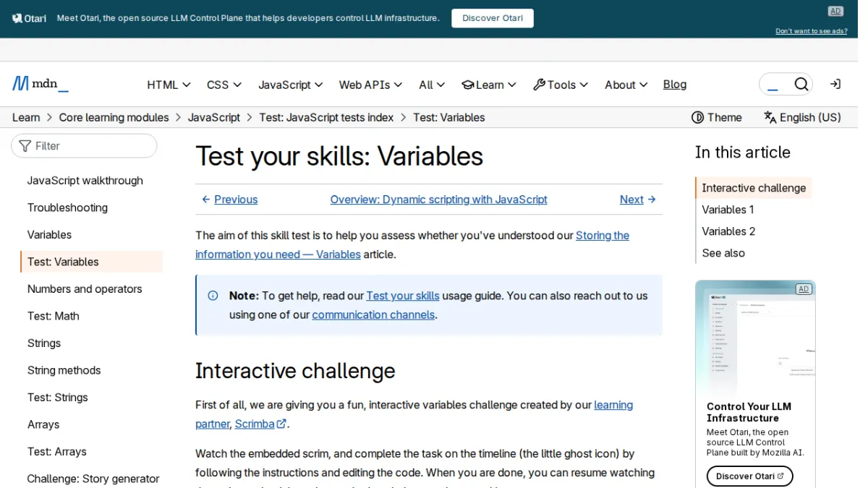Click "Don't want to see ads?" link
The image size is (868, 488).
(812, 31)
